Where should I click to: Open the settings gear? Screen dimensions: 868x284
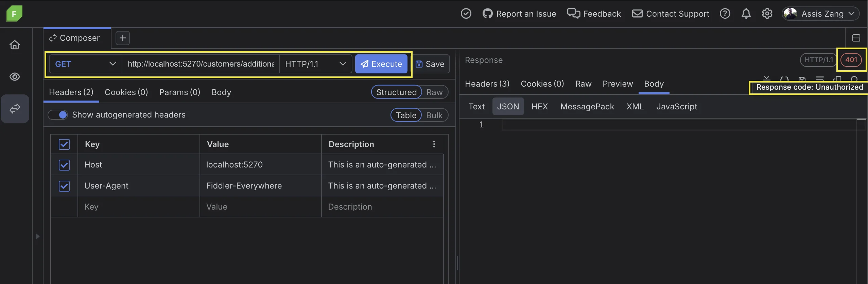pyautogui.click(x=767, y=14)
